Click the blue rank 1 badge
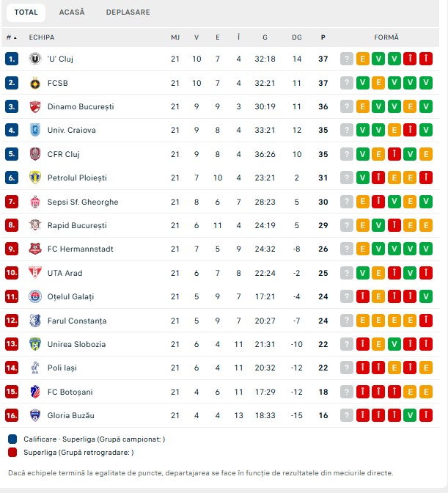448x493 pixels. [11, 59]
